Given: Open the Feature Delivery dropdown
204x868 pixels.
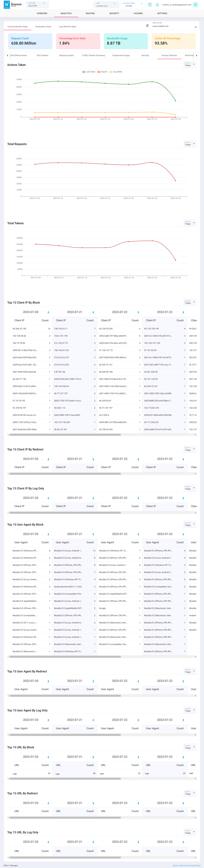Looking at the screenshot, I should [37, 5].
